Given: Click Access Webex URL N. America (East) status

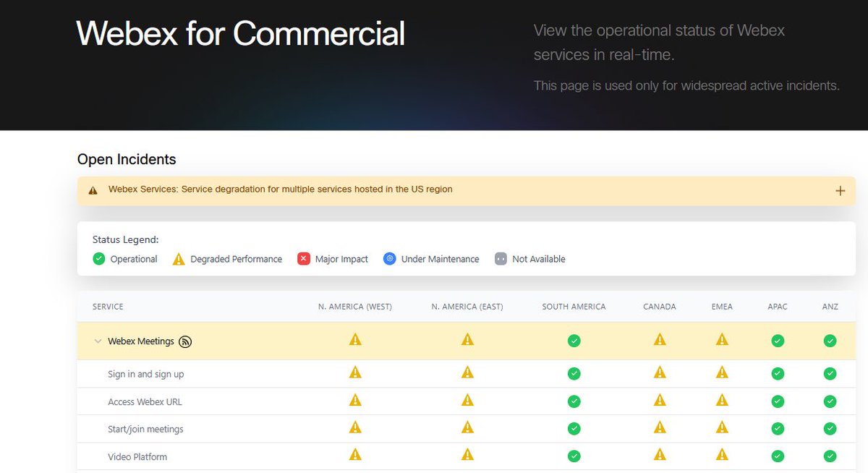Looking at the screenshot, I should click(467, 400).
